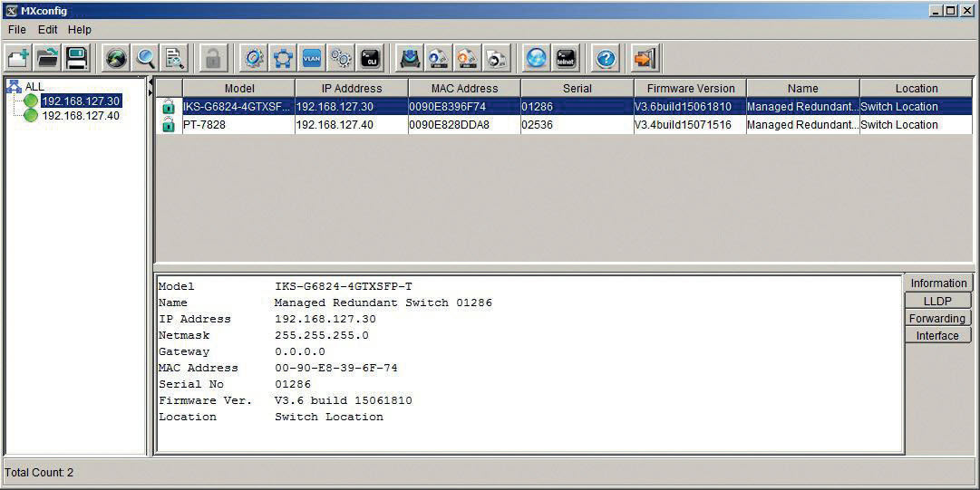Click the Gateway value 0.0.0.0
Image resolution: width=980 pixels, height=490 pixels.
(300, 351)
